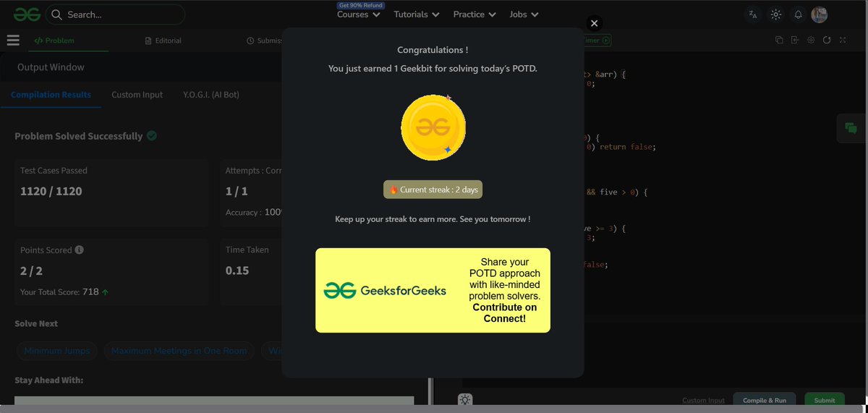Click the reset code icon

pos(827,41)
